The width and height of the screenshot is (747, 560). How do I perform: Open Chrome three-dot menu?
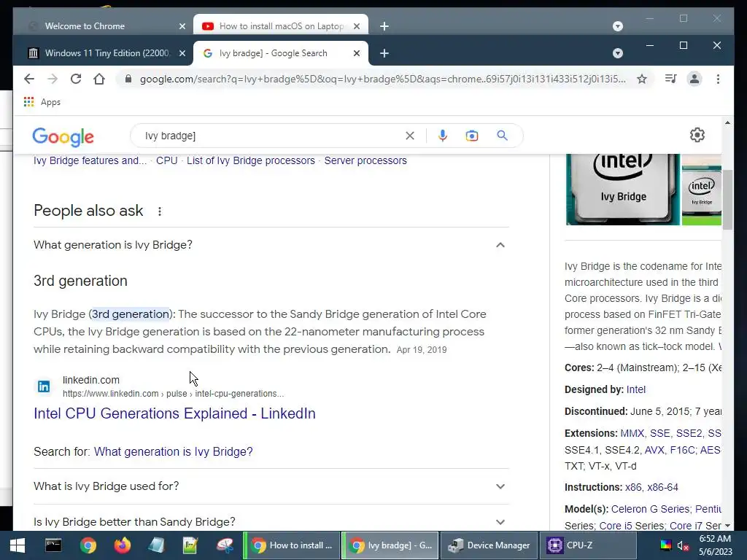click(718, 79)
